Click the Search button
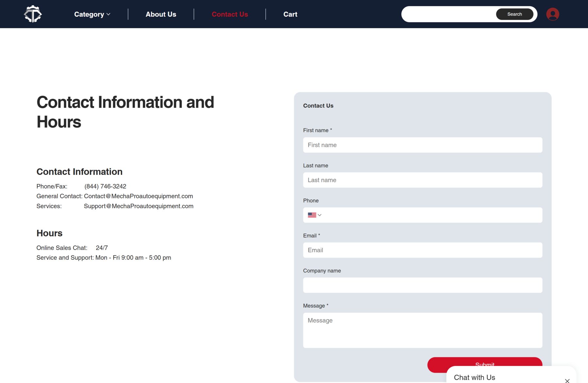Screen dimensions: 588x383 coord(514,14)
